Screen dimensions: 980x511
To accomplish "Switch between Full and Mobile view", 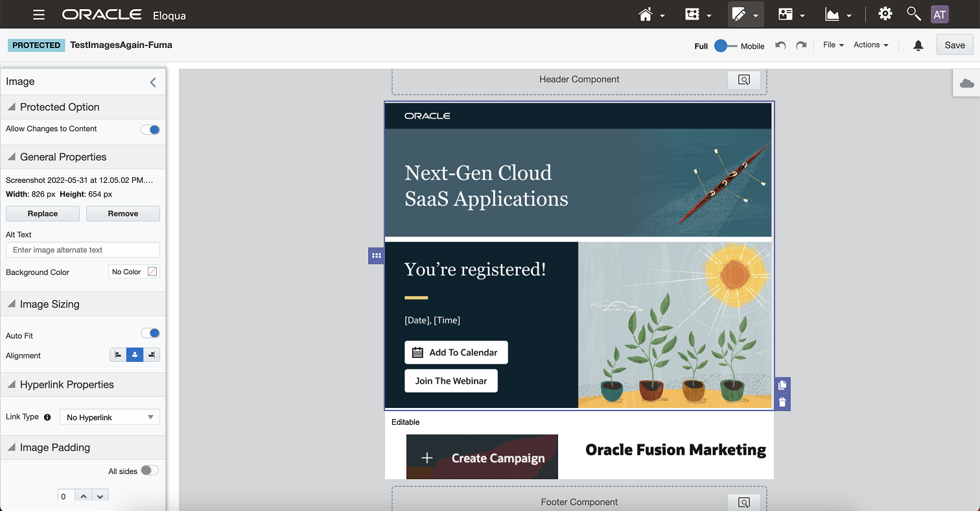I will click(725, 46).
